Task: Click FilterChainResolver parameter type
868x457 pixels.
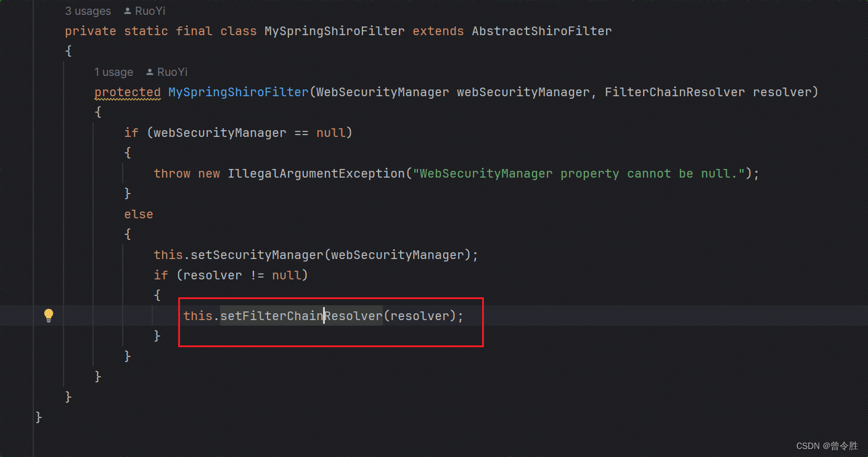Action: coord(675,92)
